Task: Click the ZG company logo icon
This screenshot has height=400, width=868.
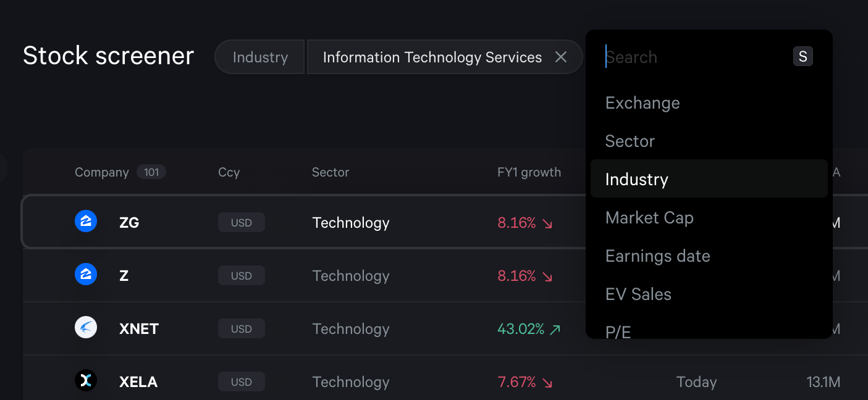Action: pyautogui.click(x=86, y=222)
